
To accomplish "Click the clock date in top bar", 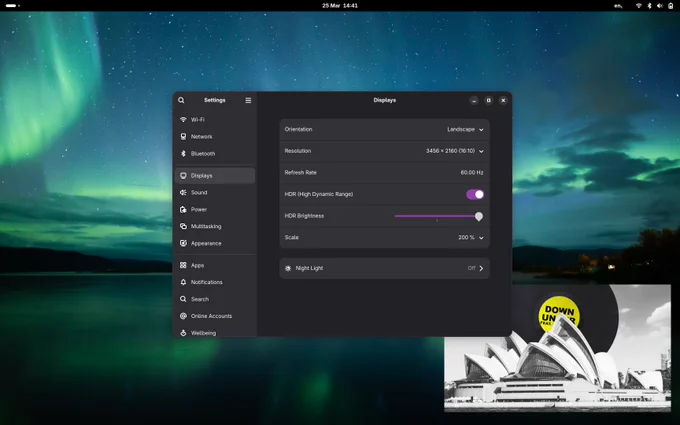I will tap(340, 6).
